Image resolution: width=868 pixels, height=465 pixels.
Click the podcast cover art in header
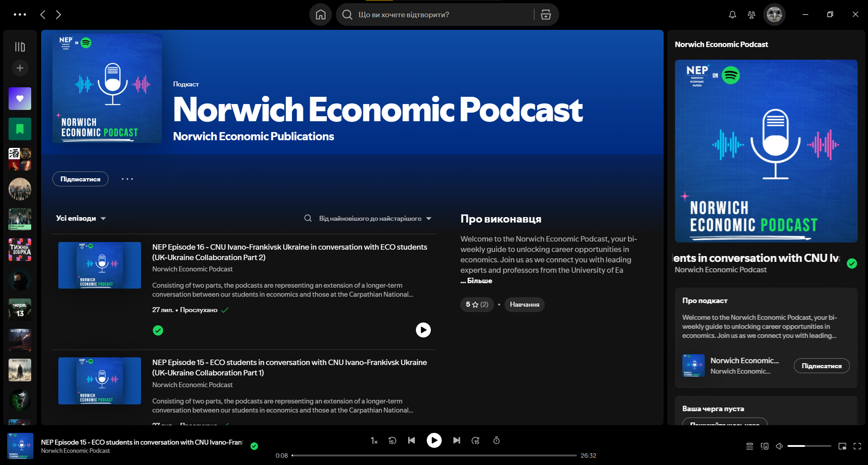click(x=107, y=88)
